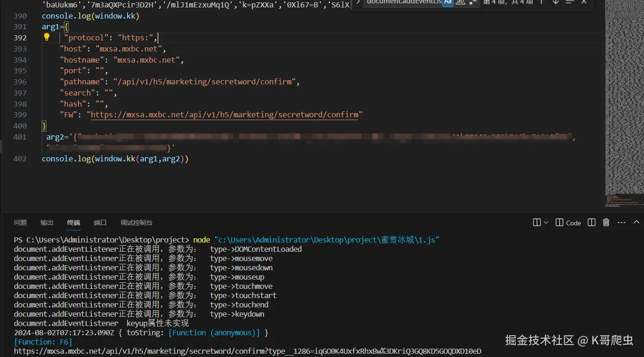644x357 pixels.
Task: Expand the replace toggle chevron
Action: click(358, 2)
